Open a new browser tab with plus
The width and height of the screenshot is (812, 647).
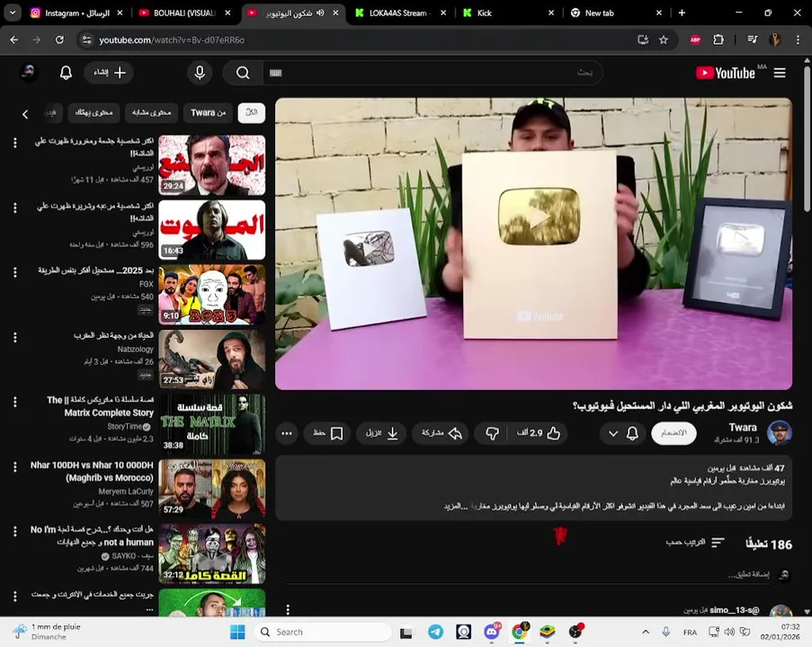click(x=682, y=13)
